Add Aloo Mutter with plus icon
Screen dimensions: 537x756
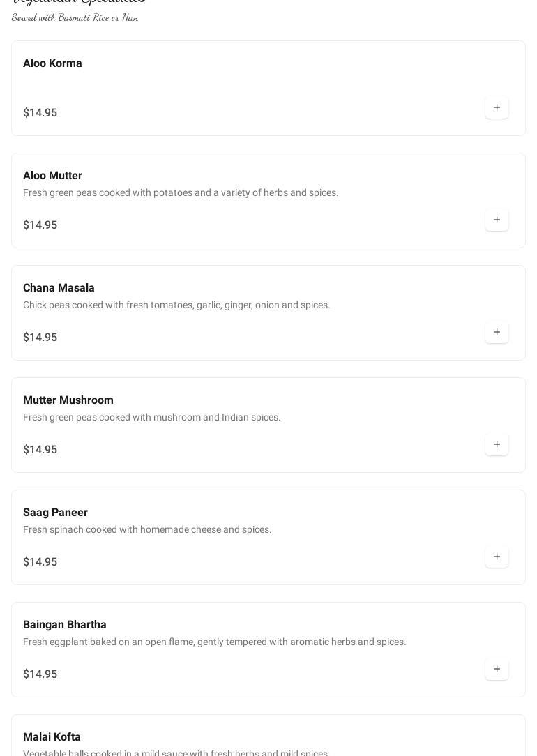tap(497, 220)
